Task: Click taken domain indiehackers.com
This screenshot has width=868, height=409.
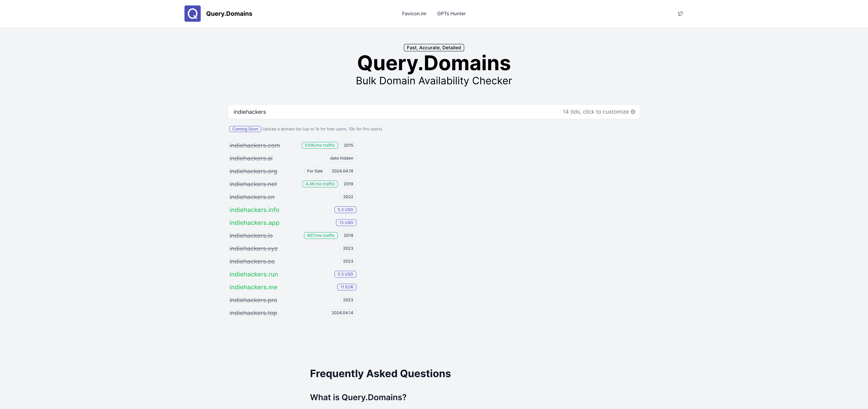Action: pos(254,145)
